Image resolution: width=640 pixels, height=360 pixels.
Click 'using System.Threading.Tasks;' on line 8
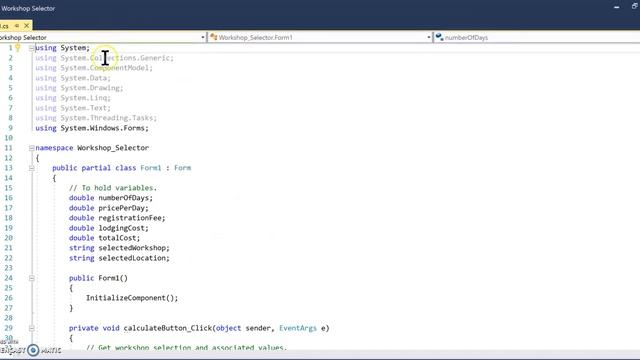click(96, 118)
